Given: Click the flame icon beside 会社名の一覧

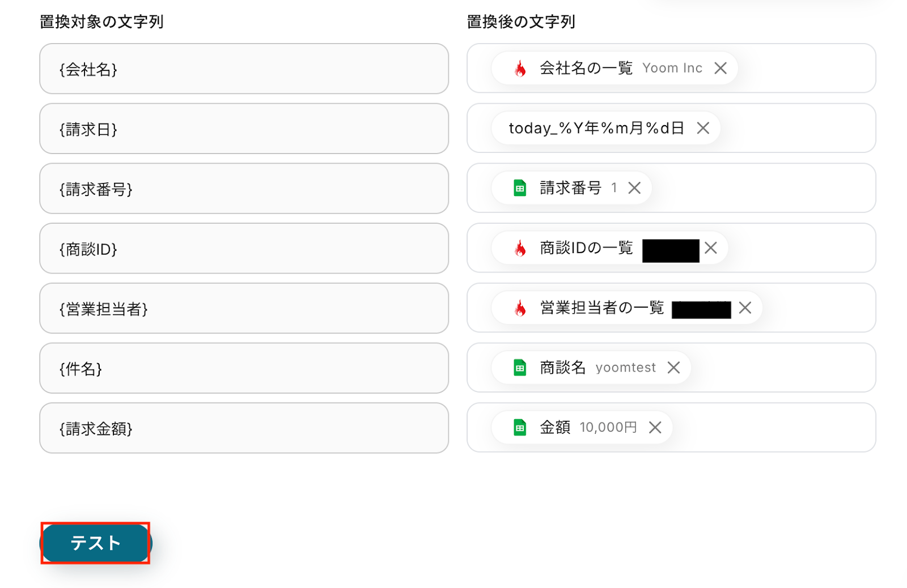Looking at the screenshot, I should (x=520, y=69).
